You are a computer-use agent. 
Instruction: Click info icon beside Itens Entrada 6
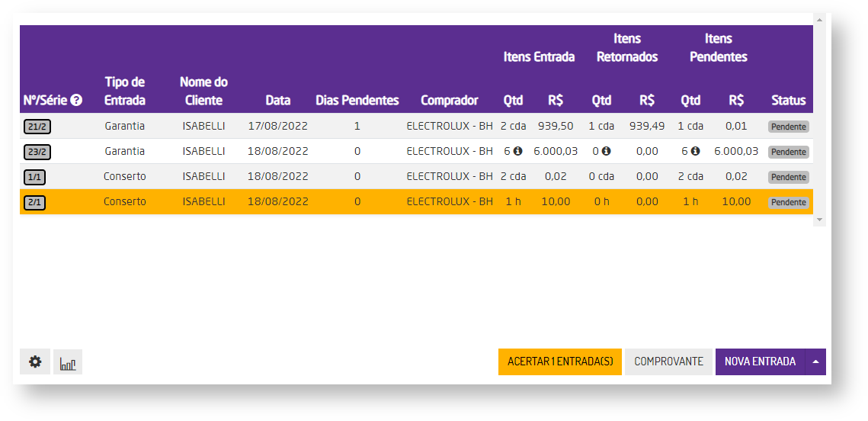click(x=517, y=151)
